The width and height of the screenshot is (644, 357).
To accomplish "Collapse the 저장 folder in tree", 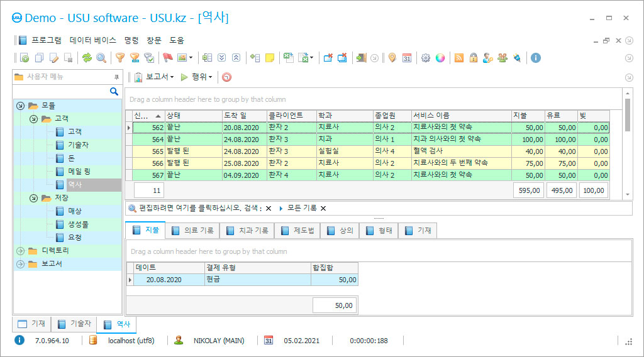I will [x=34, y=198].
